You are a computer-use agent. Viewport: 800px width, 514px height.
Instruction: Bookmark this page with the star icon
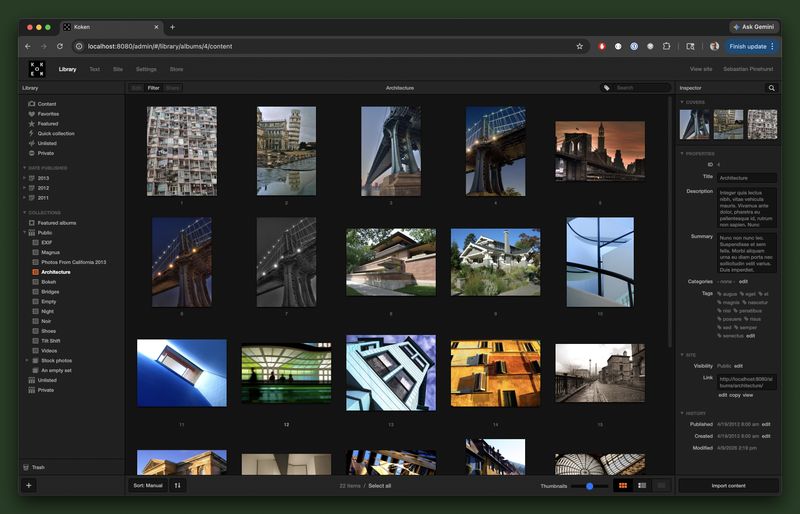coord(580,46)
